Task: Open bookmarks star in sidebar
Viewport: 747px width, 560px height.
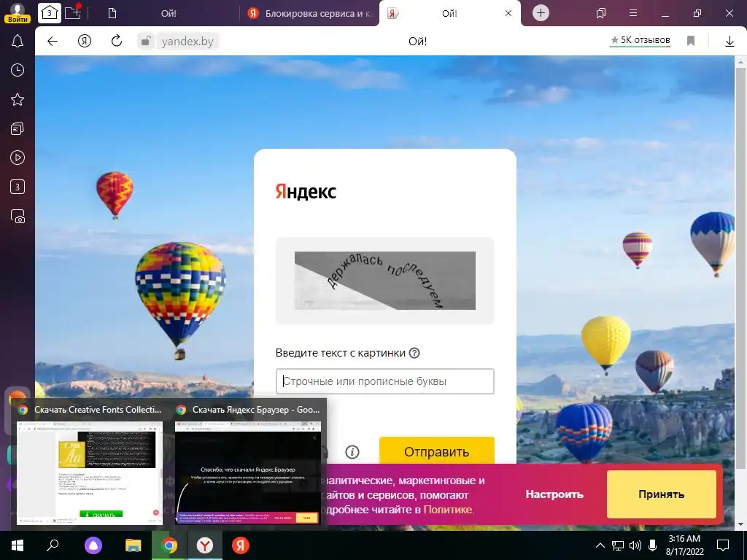Action: click(x=18, y=99)
